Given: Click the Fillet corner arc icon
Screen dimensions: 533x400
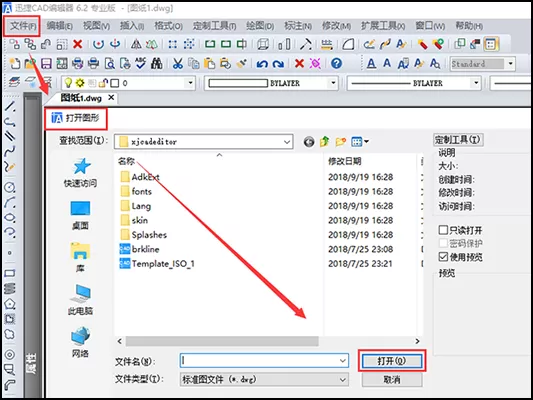Looking at the screenshot, I should click(348, 44).
